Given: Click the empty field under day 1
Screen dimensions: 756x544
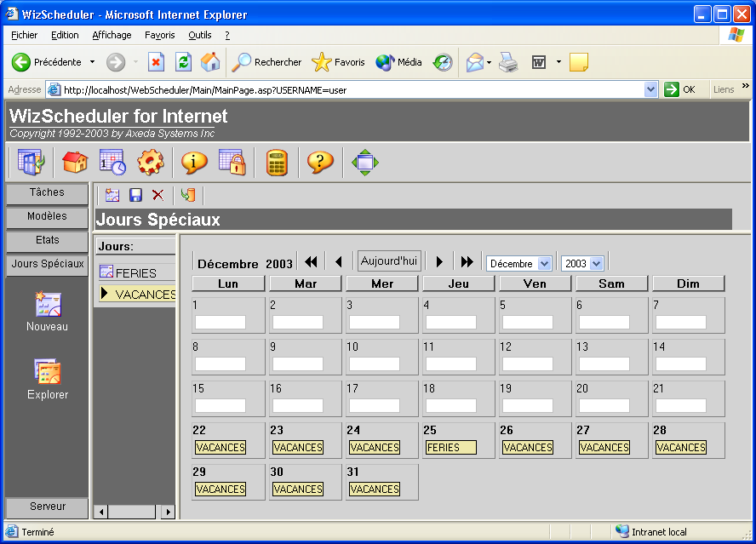Looking at the screenshot, I should [220, 322].
